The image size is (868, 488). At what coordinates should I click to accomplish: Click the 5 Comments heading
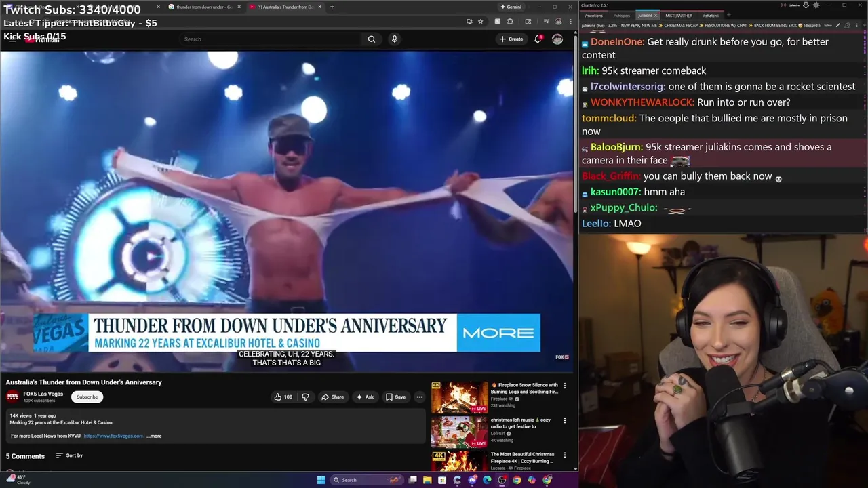tap(25, 456)
